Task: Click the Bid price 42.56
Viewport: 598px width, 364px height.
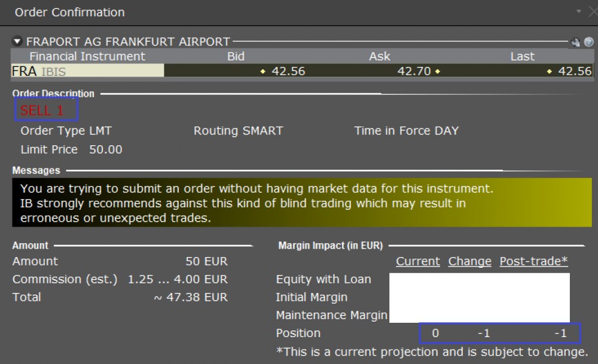Action: pos(288,71)
